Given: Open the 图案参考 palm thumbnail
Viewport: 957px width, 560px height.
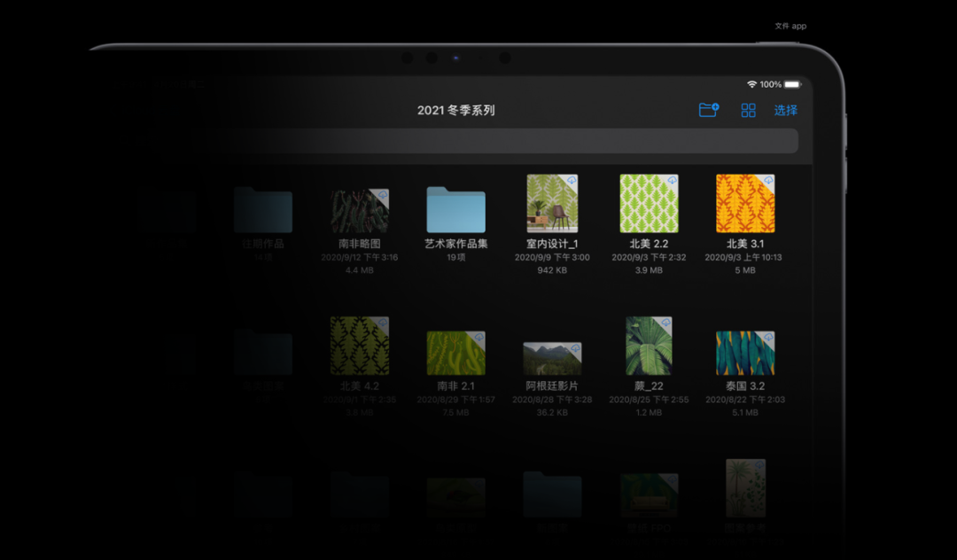Looking at the screenshot, I should tap(745, 488).
